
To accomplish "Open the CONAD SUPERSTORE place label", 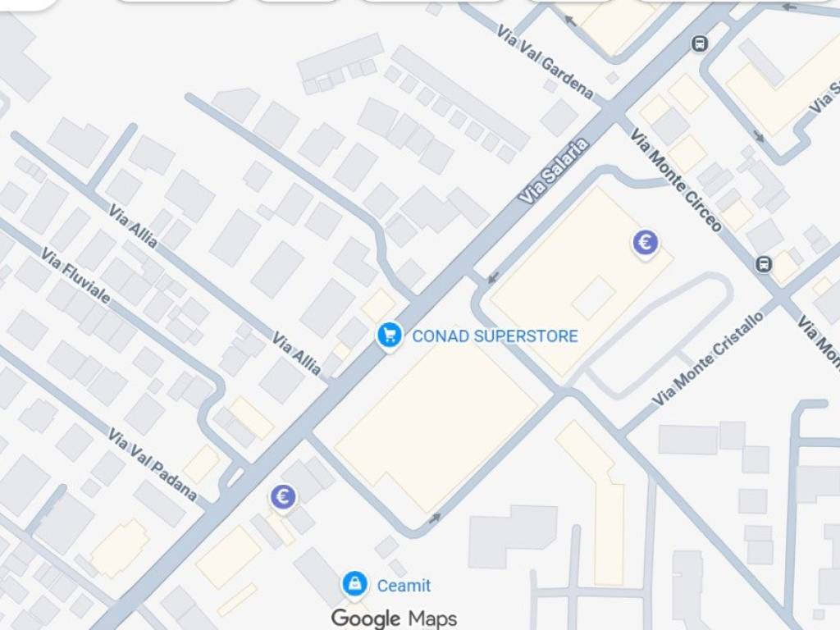I will pos(495,336).
